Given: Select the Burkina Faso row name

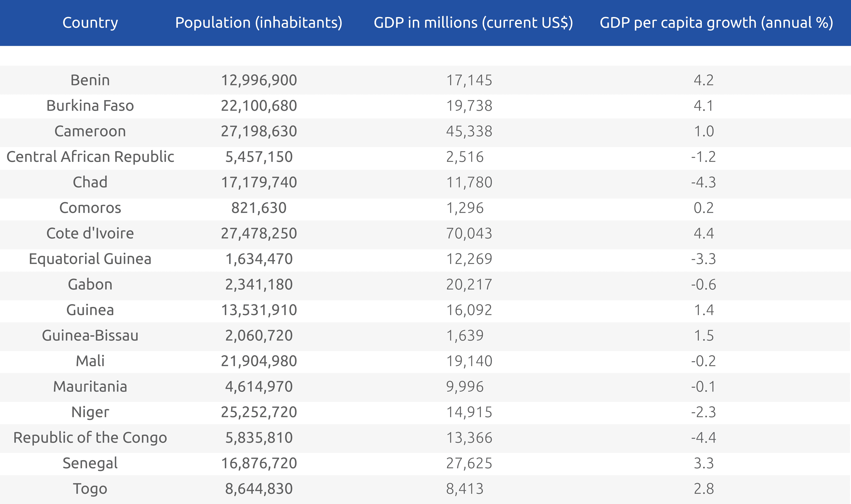Looking at the screenshot, I should pyautogui.click(x=90, y=106).
